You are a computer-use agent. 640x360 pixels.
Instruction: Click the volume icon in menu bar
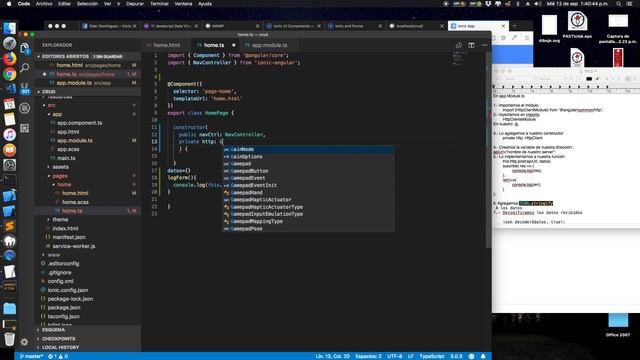pyautogui.click(x=538, y=4)
